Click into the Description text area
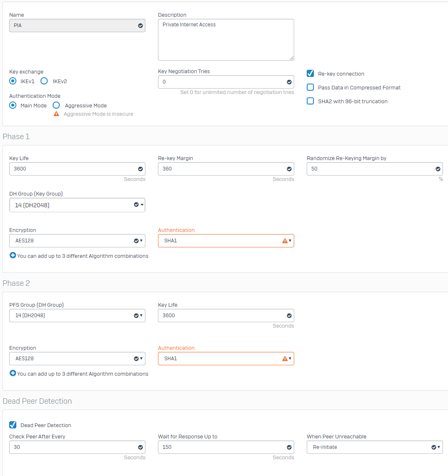Screen dimensions: 448x476 click(x=226, y=40)
